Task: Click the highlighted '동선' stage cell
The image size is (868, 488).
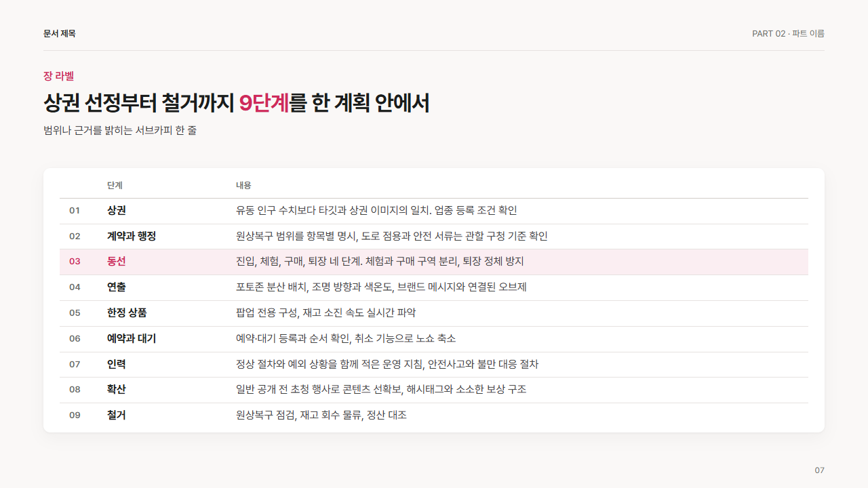Action: [117, 262]
